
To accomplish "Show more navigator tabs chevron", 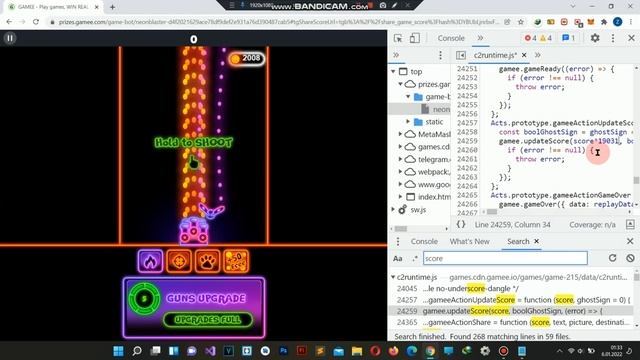I will (396, 55).
